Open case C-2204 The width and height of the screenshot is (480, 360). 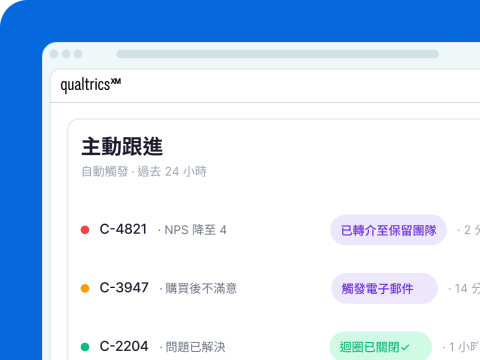(124, 346)
